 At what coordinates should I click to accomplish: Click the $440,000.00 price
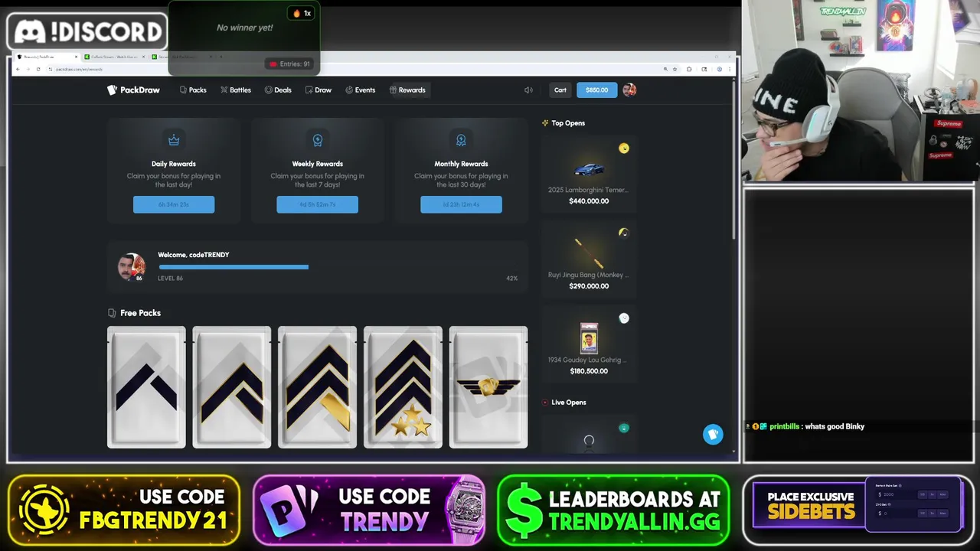589,201
